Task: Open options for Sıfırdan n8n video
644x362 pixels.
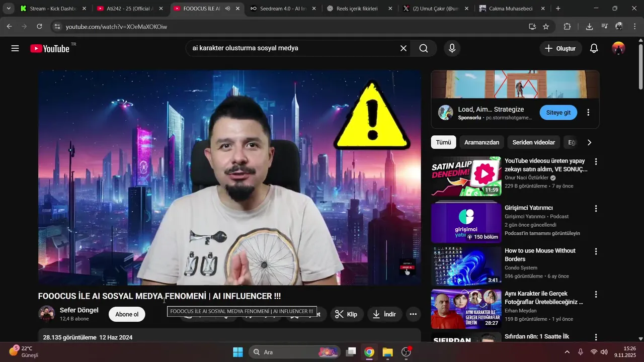Action: click(596, 337)
